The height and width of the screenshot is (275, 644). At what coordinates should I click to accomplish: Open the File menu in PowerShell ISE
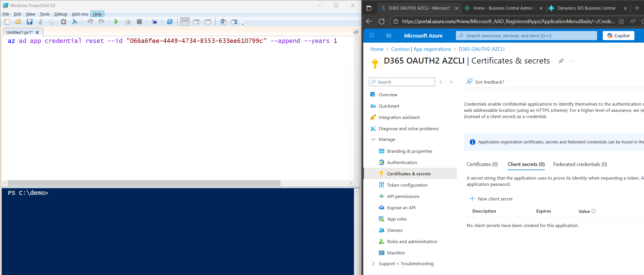6,14
